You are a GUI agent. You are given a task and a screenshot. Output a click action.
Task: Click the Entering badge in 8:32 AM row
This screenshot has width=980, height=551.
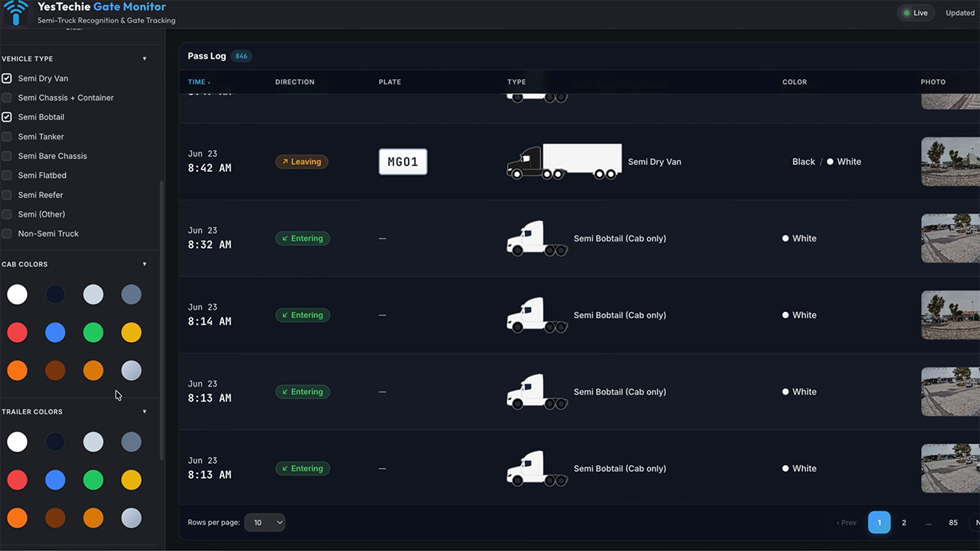point(303,238)
